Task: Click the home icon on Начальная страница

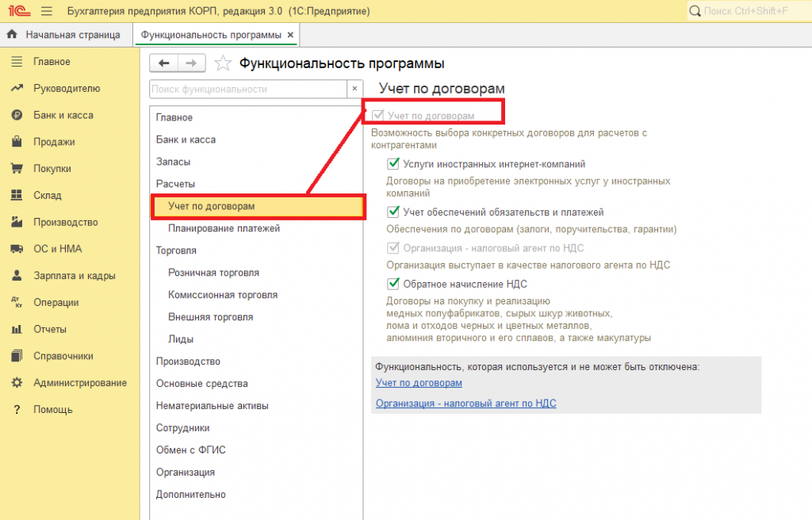Action: click(x=12, y=35)
